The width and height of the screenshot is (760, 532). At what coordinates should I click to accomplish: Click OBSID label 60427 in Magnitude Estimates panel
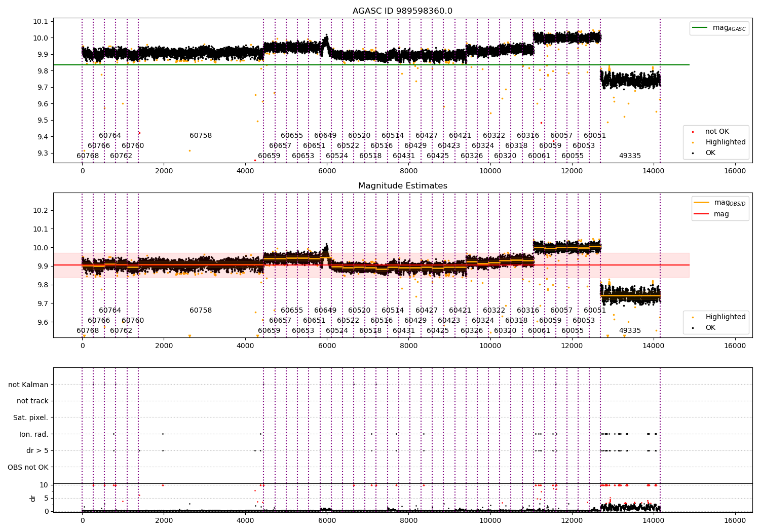coord(427,311)
